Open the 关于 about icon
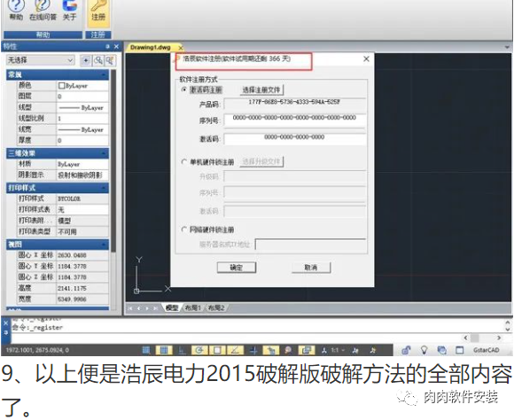The width and height of the screenshot is (514, 420). pyautogui.click(x=69, y=10)
